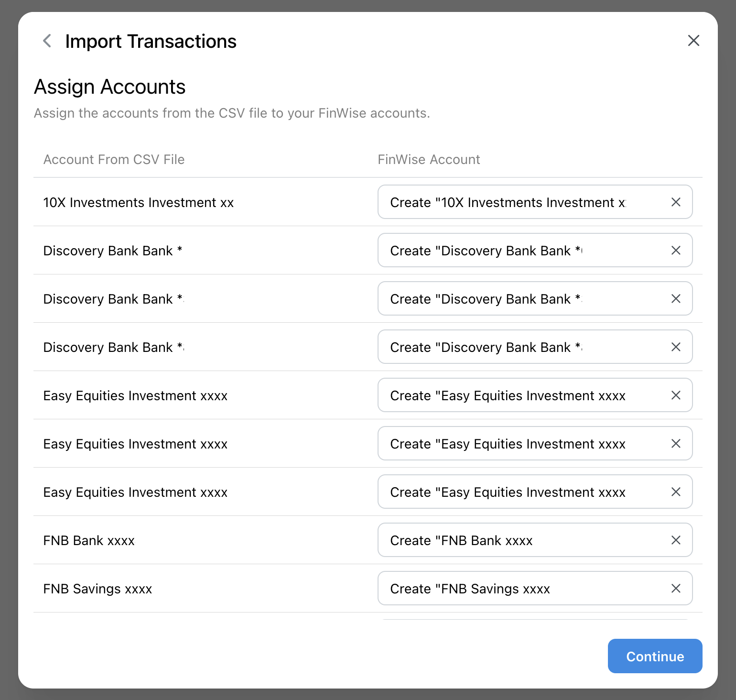The width and height of the screenshot is (736, 700).
Task: Clear the FNB Savings account assignment
Action: click(x=675, y=588)
